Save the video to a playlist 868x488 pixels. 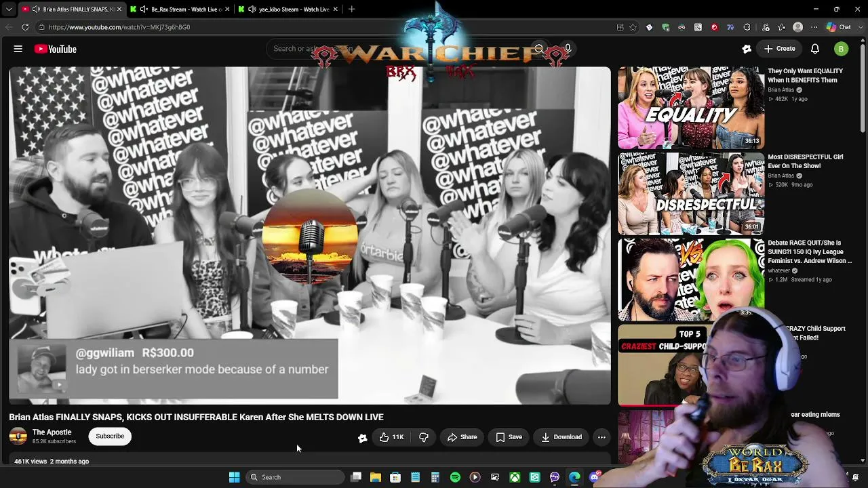pos(509,437)
